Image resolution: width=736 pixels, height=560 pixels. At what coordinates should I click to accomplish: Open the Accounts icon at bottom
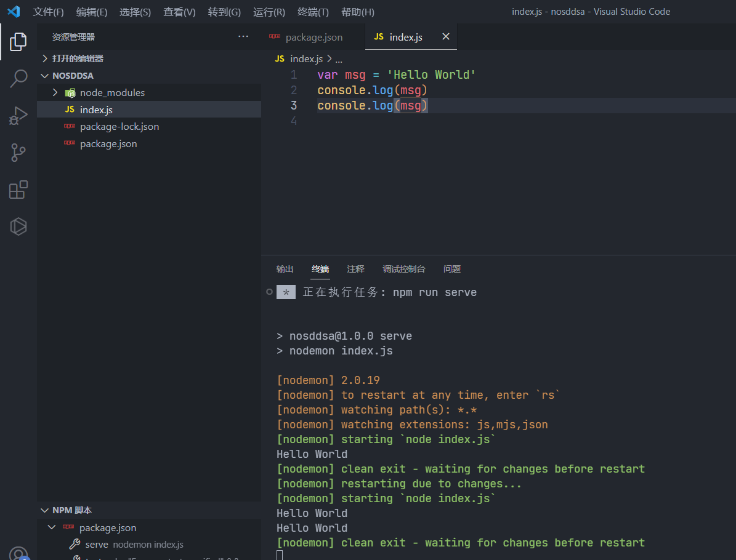click(18, 553)
